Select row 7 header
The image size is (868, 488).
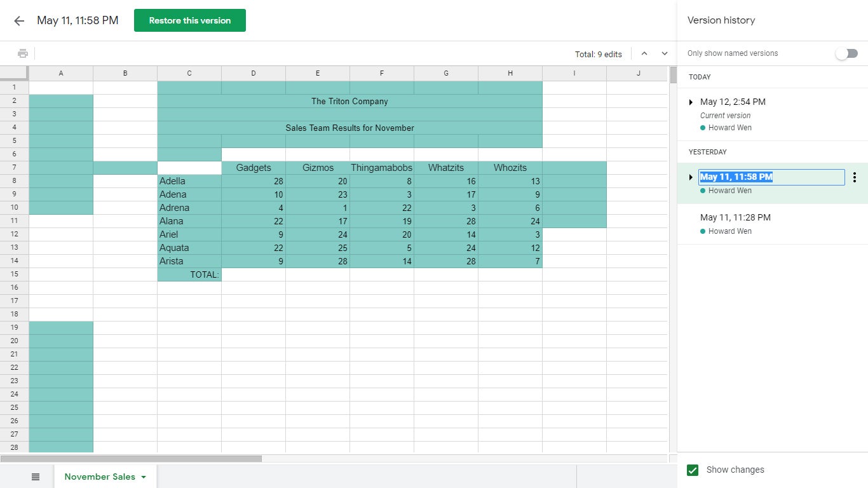click(14, 168)
